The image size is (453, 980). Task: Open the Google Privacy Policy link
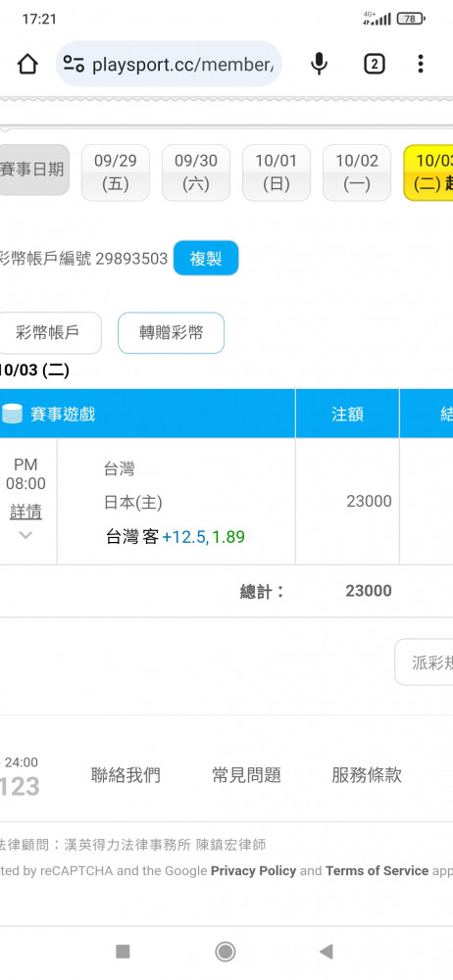[x=253, y=871]
